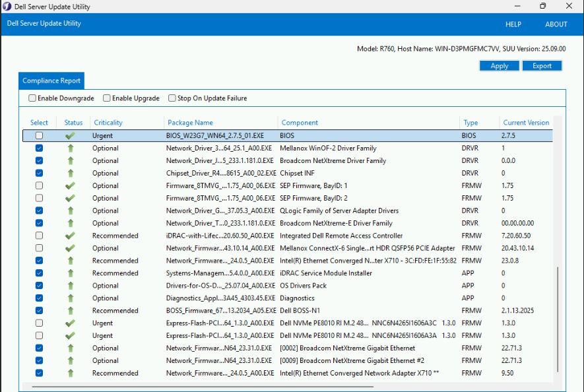Screen dimensions: 584x392
Task: Open the HELP menu
Action: 513,24
